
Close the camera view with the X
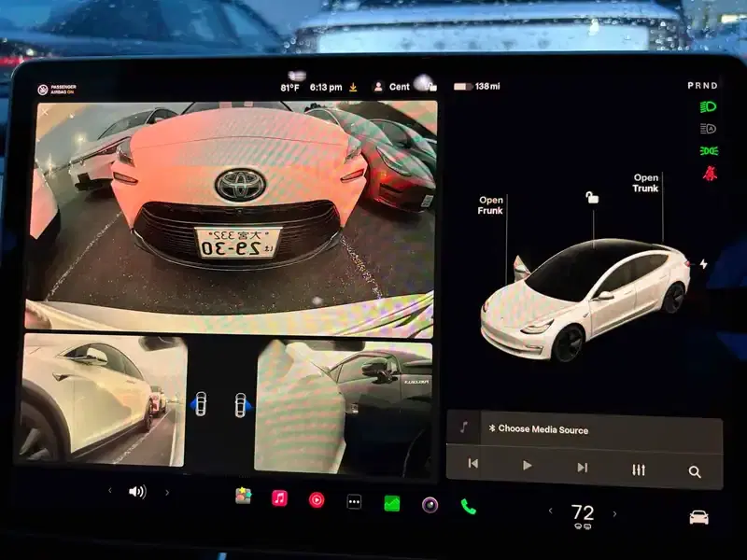click(x=45, y=112)
